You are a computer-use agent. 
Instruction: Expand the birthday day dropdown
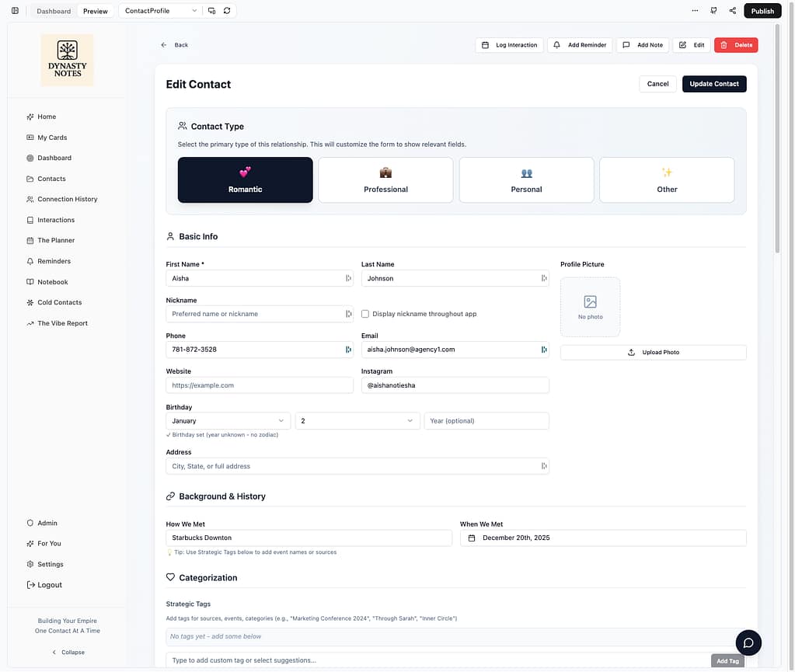tap(357, 421)
